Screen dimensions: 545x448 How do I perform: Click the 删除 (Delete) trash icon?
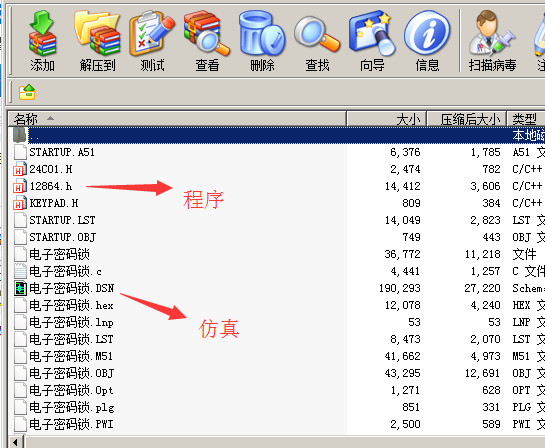[262, 41]
